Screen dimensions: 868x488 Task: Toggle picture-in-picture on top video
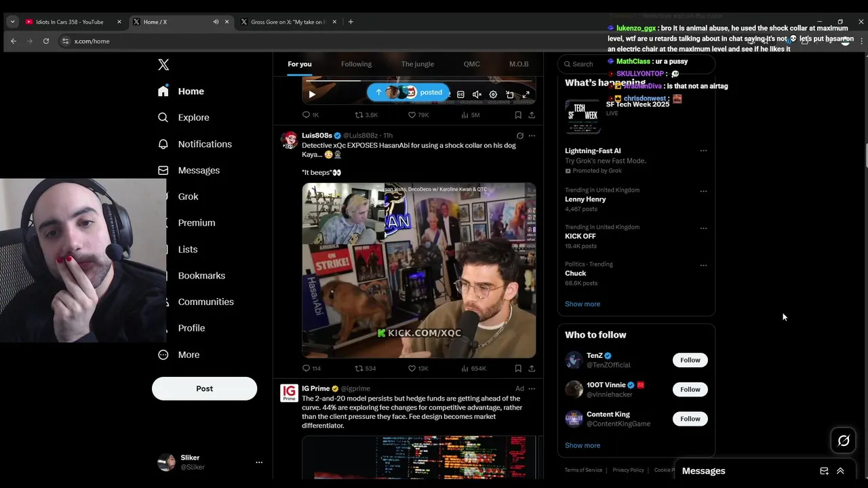tap(510, 94)
